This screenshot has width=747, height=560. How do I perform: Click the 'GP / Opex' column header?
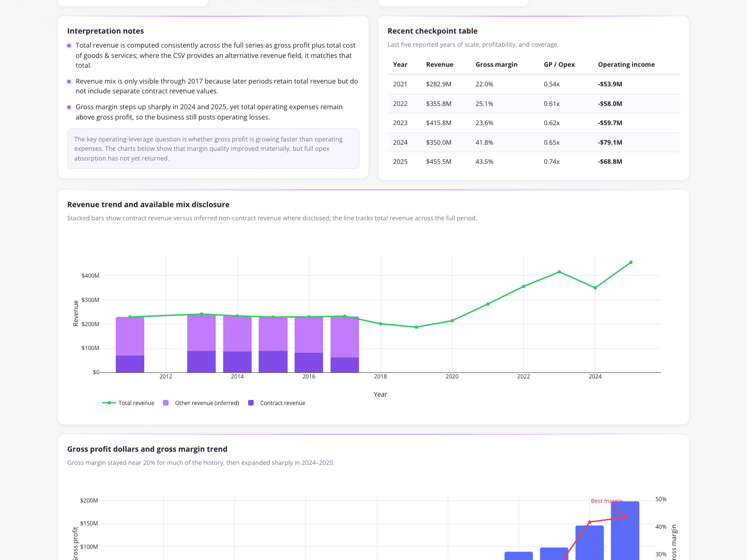559,64
